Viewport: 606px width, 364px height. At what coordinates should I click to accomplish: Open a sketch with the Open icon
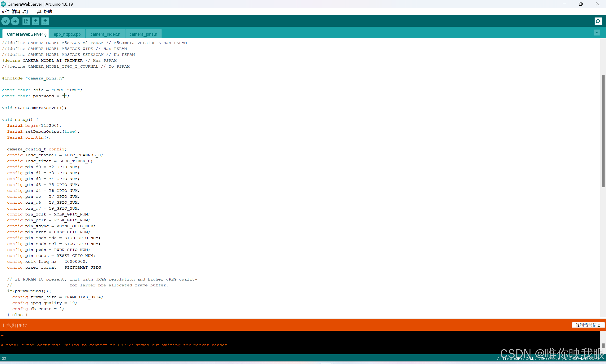[36, 21]
